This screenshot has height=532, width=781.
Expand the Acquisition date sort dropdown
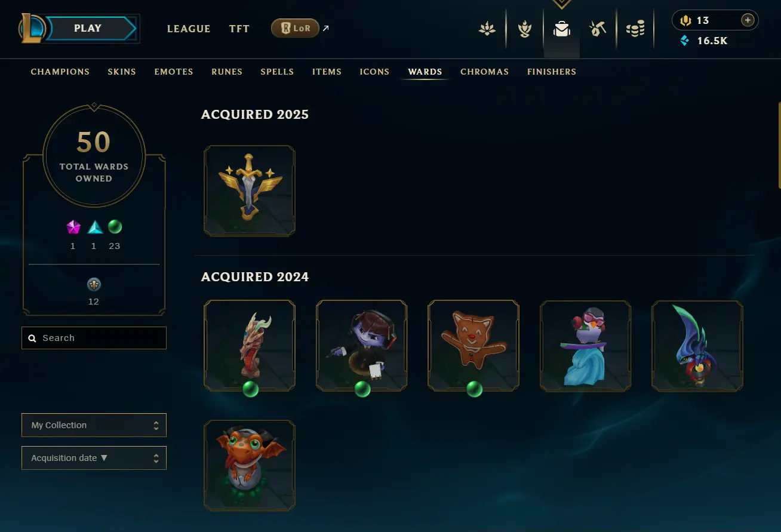coord(94,458)
